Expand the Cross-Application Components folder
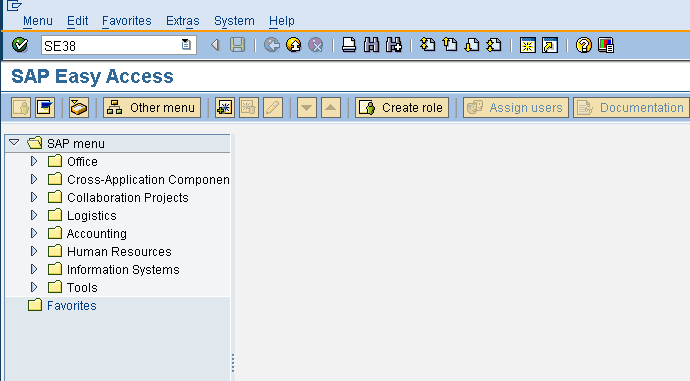Screen dimensions: 690x381 [x=34, y=179]
